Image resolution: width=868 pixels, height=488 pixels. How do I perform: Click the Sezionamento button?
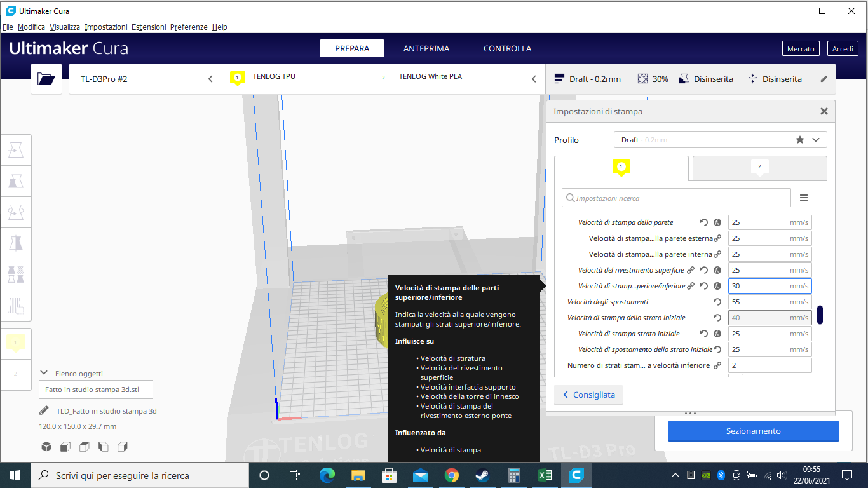coord(753,431)
